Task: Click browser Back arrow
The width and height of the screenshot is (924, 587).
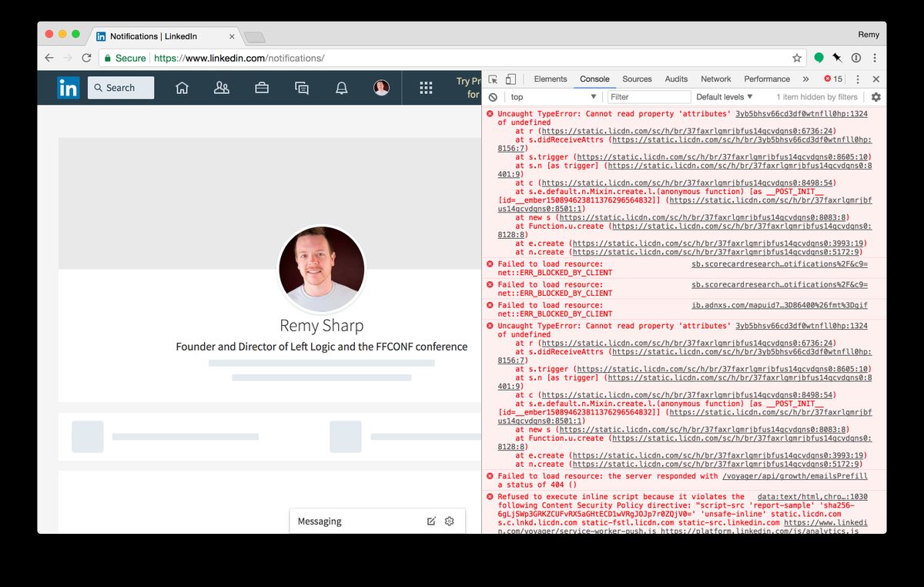Action: point(49,58)
